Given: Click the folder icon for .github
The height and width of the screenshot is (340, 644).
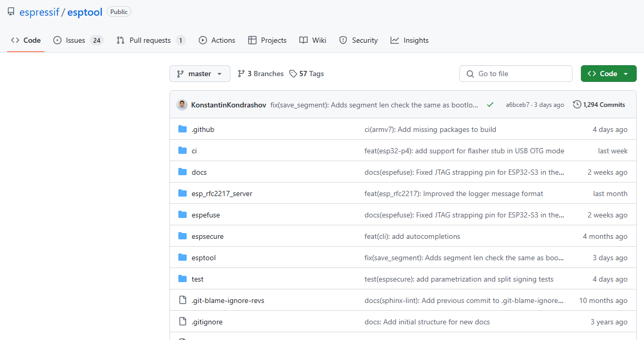Looking at the screenshot, I should pyautogui.click(x=183, y=129).
